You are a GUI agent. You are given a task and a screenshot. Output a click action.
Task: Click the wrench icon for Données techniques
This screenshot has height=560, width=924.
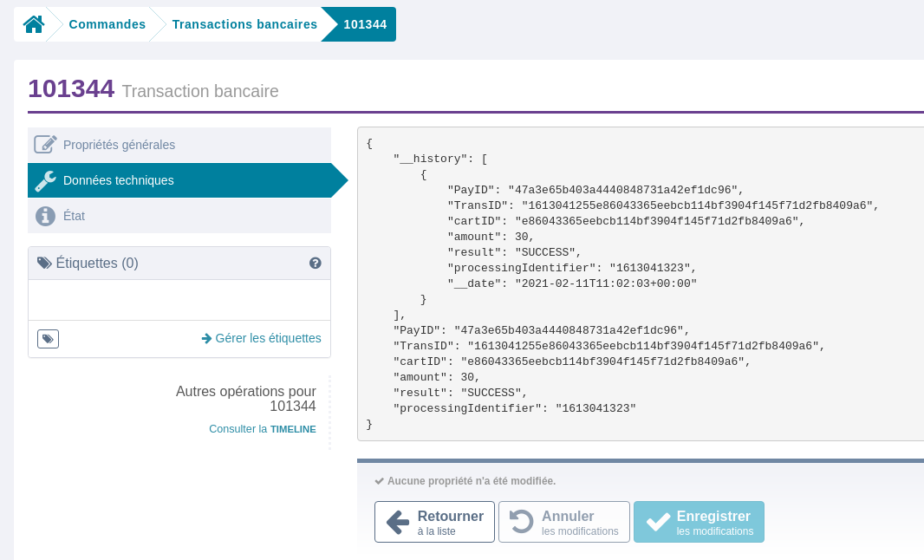pos(45,180)
